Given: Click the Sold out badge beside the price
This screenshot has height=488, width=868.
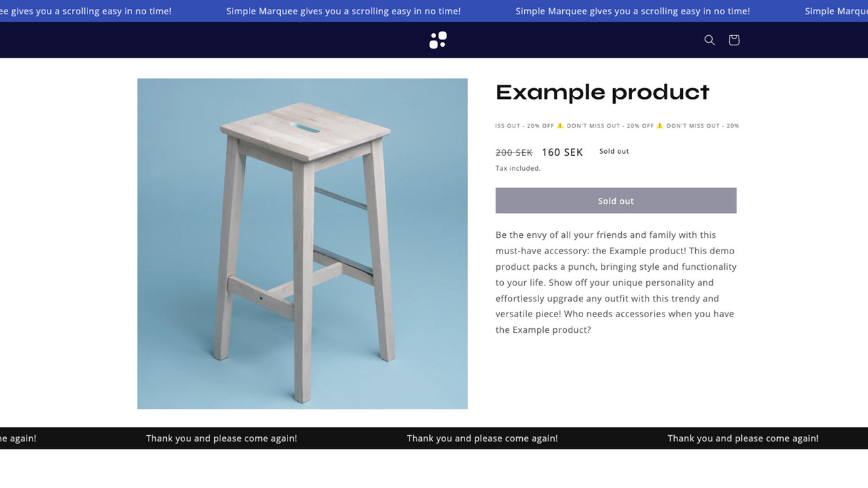Looking at the screenshot, I should pyautogui.click(x=613, y=151).
